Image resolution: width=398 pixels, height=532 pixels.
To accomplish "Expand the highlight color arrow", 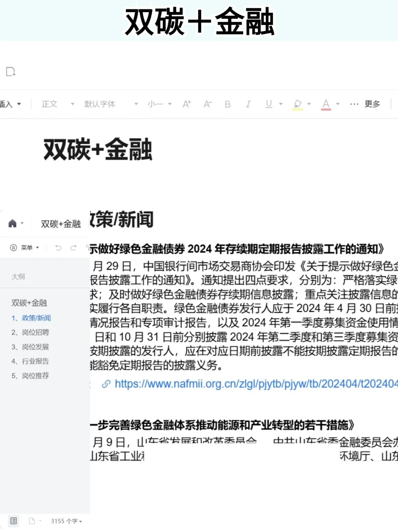I will tap(309, 104).
